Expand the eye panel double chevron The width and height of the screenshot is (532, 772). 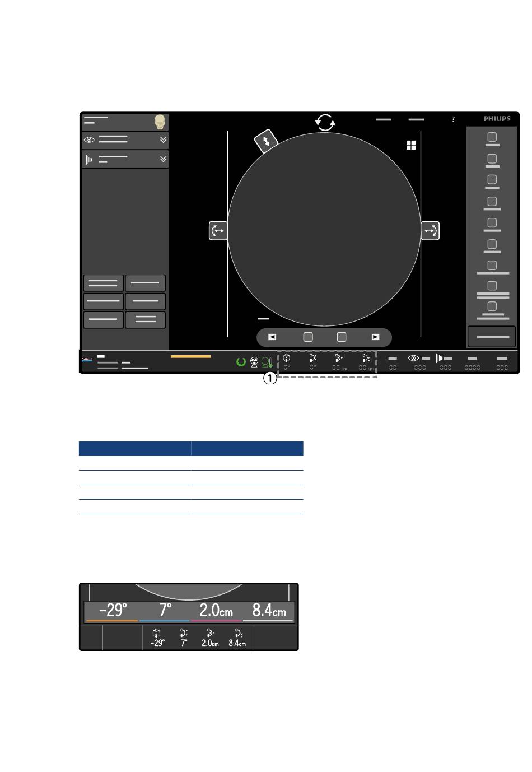(x=163, y=140)
